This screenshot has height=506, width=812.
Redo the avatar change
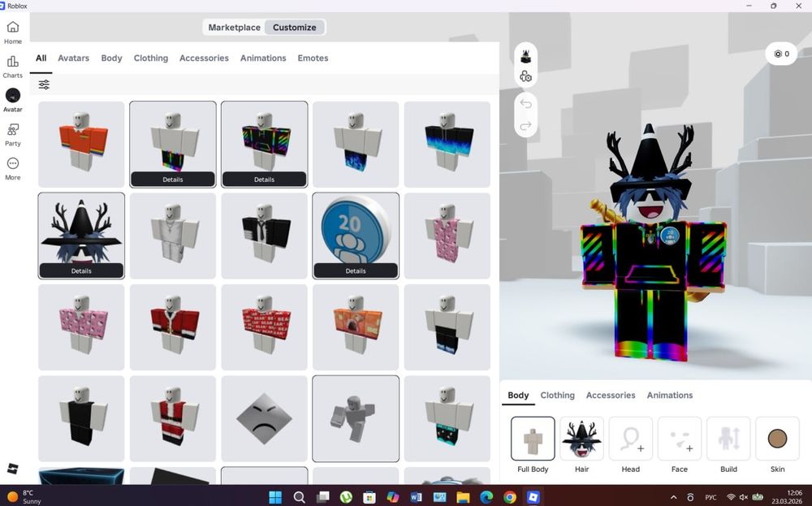coord(525,126)
